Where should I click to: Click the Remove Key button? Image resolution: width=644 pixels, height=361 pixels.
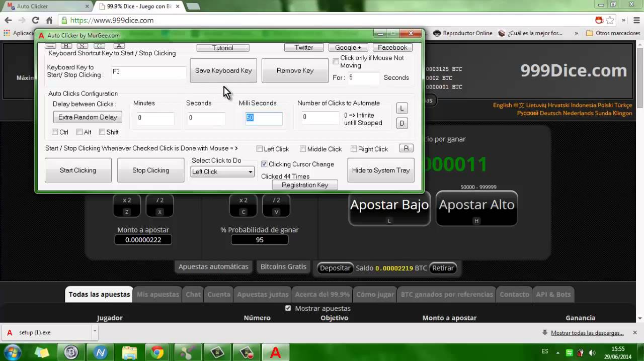(x=295, y=70)
